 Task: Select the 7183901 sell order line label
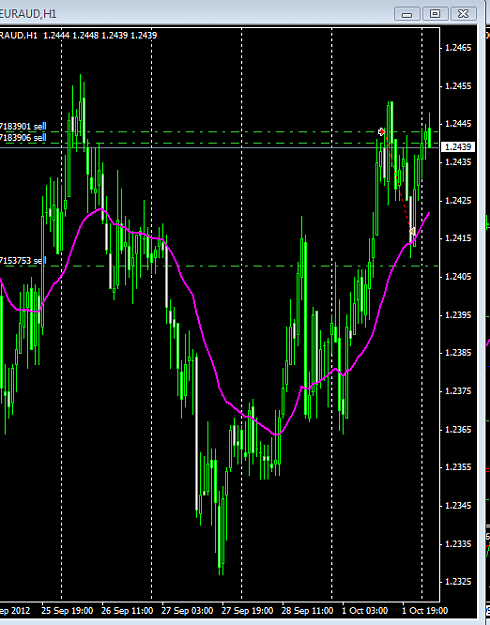[23, 127]
